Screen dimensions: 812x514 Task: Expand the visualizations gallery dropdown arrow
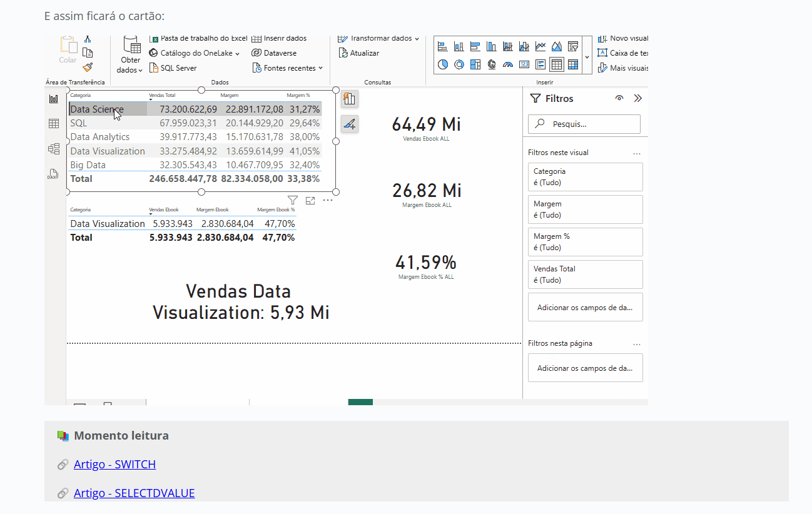(x=587, y=56)
